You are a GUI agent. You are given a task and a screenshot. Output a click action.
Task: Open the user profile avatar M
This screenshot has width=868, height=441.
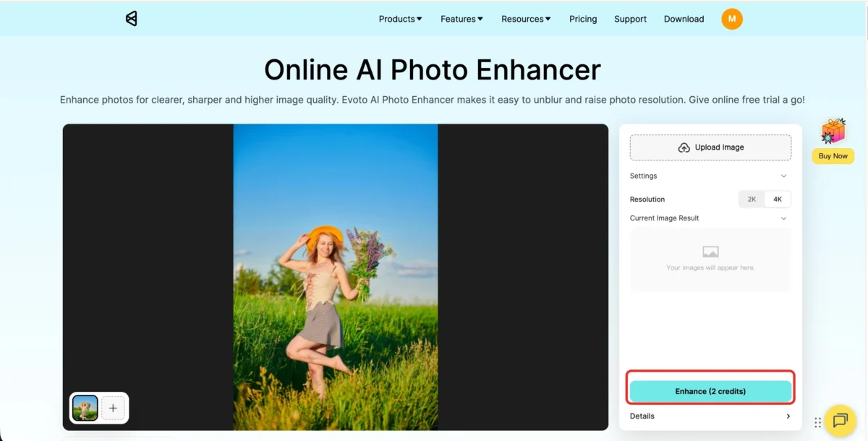click(x=731, y=19)
